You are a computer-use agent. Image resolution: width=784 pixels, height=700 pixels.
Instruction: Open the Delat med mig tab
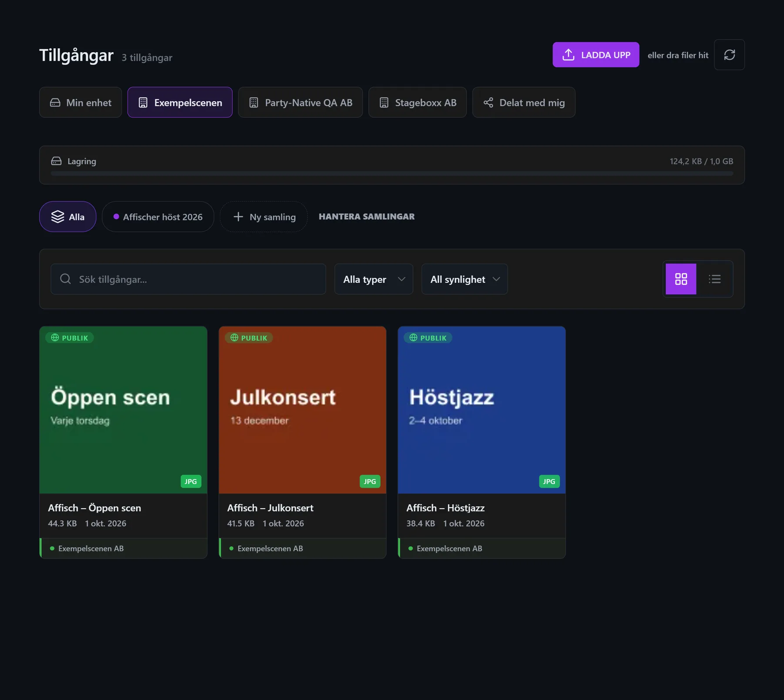[x=524, y=102]
